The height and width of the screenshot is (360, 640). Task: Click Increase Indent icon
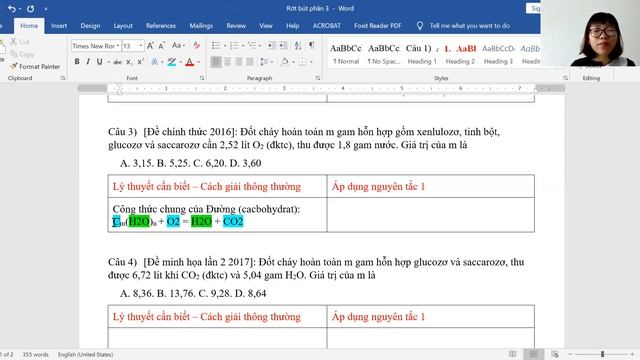coord(283,45)
